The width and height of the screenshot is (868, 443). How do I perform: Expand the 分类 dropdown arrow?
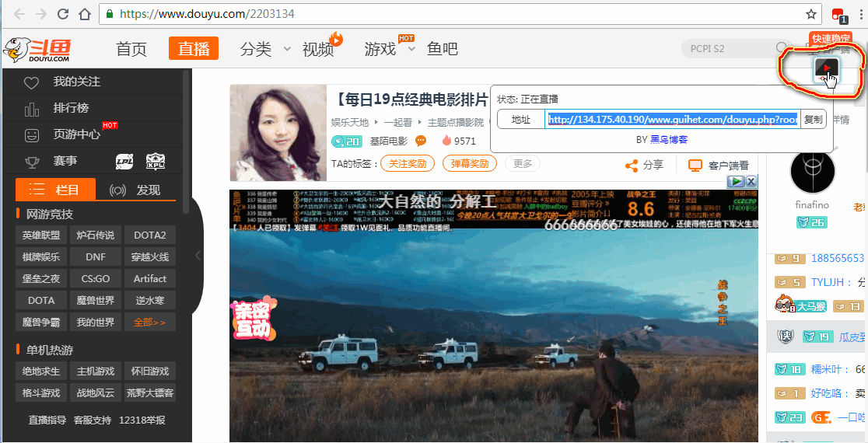coord(287,49)
